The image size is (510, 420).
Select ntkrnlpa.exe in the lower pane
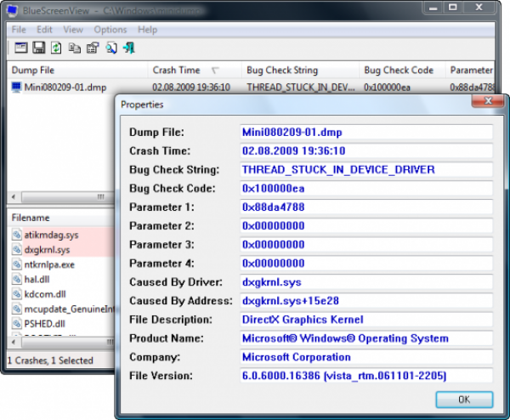48,264
